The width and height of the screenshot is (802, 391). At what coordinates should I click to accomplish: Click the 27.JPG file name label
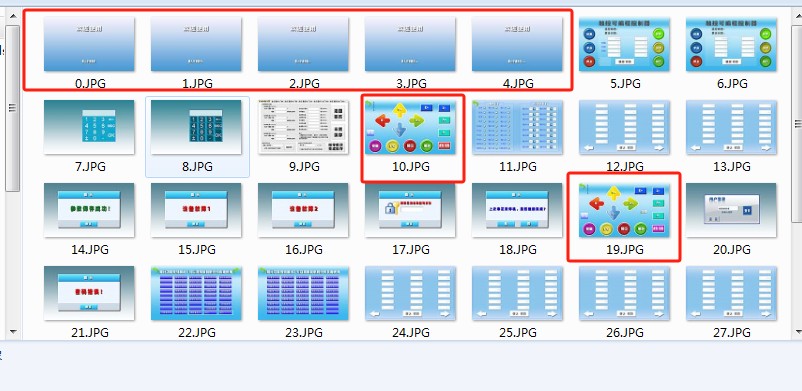pos(731,333)
